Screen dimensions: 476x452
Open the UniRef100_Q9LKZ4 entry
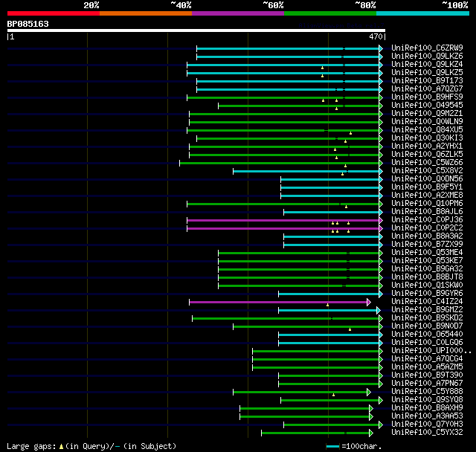click(x=427, y=65)
